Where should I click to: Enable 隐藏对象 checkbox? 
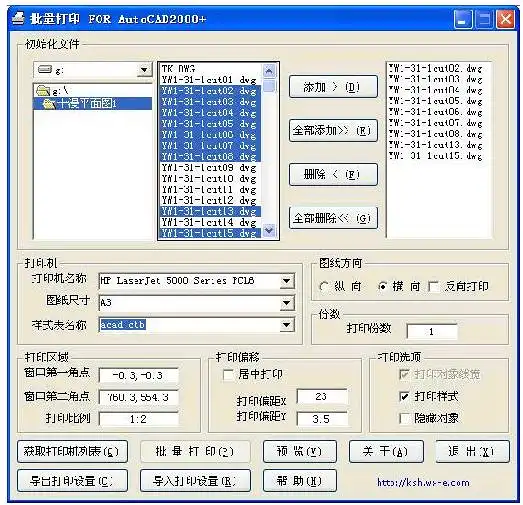(404, 418)
